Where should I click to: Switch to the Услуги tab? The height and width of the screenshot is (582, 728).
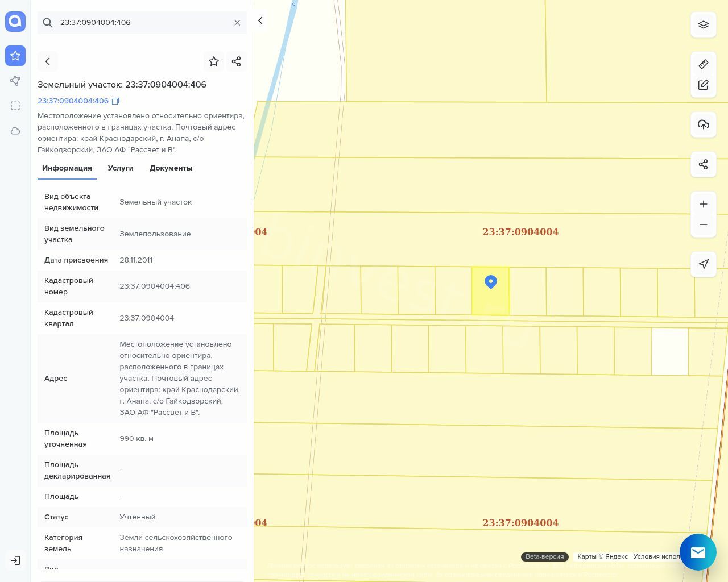pos(121,168)
